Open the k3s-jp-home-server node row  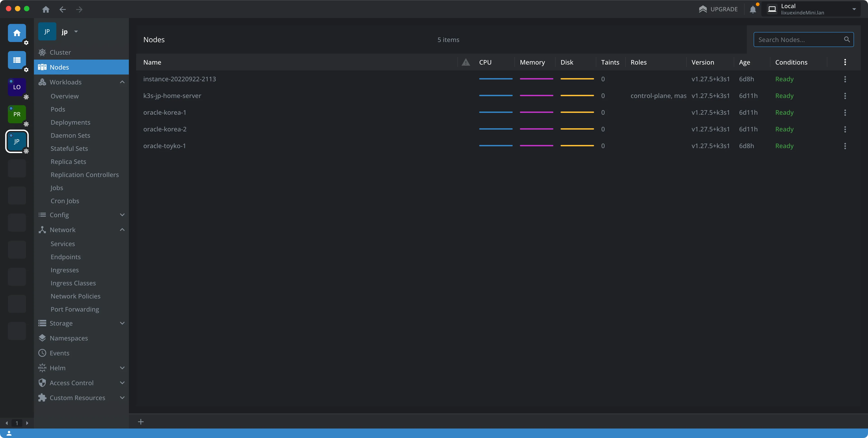point(172,96)
